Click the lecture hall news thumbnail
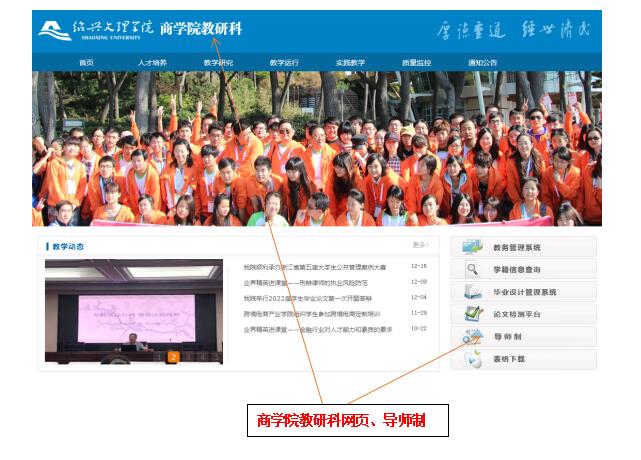Viewport: 641px width, 460px height. [x=133, y=310]
